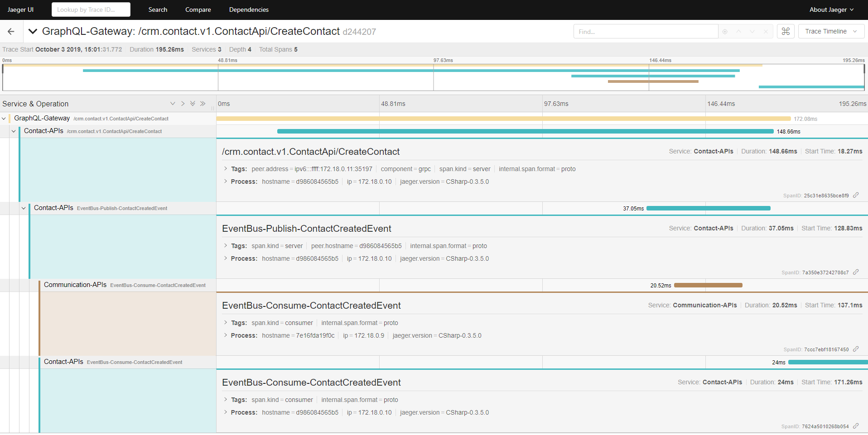Image resolution: width=868 pixels, height=435 pixels.
Task: Copy deep link for span 7a350e37242708c7
Action: point(856,272)
